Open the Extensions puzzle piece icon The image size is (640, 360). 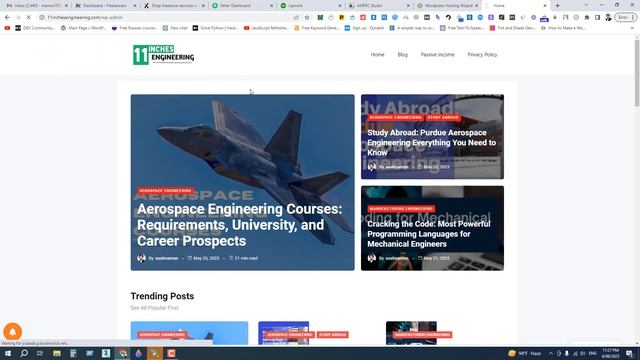pos(587,18)
